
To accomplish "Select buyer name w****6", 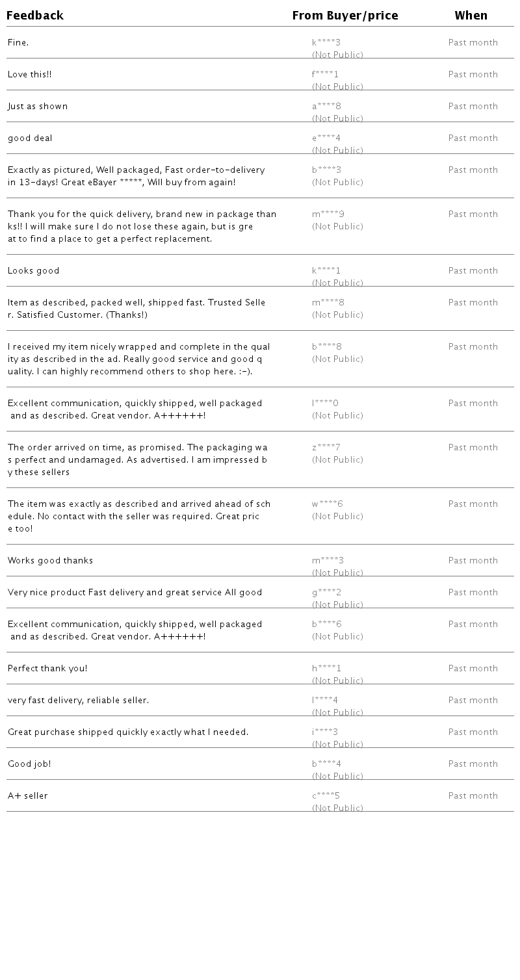I will (328, 504).
